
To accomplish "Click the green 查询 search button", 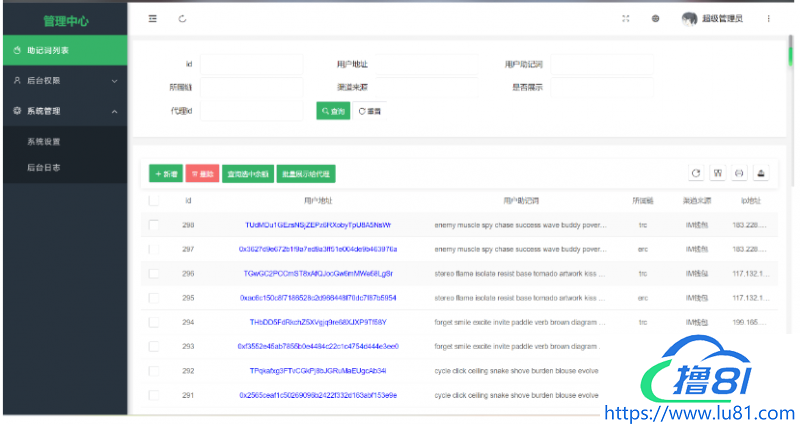I will (333, 111).
